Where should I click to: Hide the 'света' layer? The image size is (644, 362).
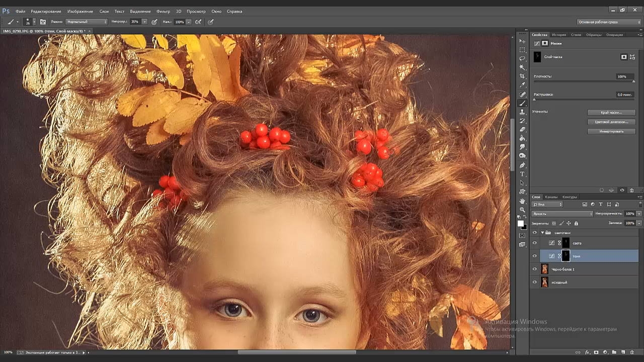tap(535, 243)
